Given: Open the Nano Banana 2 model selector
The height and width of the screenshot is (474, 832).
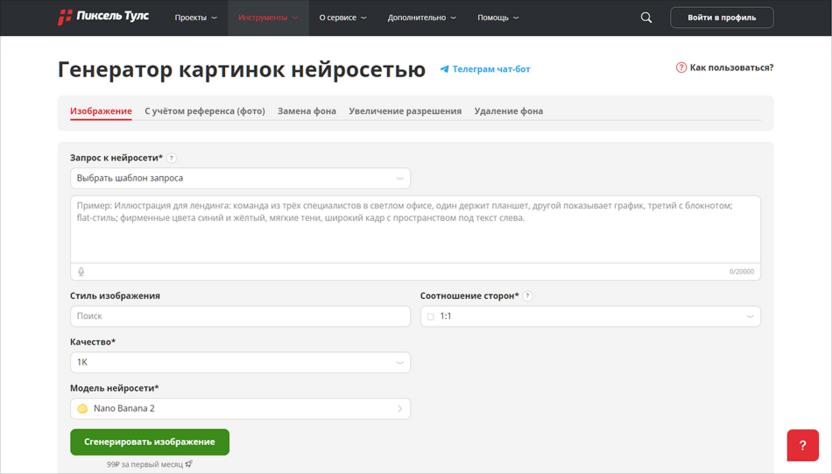Looking at the screenshot, I should [240, 409].
